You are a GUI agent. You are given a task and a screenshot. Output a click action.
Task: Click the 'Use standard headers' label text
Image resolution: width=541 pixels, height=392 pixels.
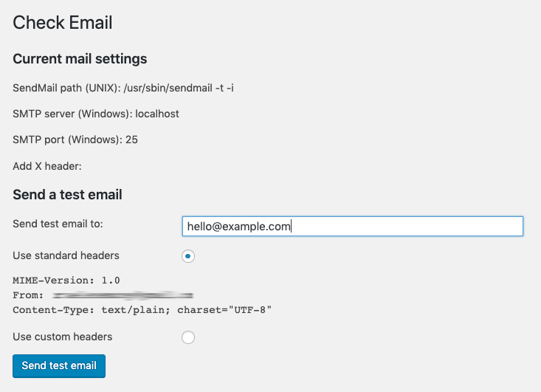click(x=66, y=255)
